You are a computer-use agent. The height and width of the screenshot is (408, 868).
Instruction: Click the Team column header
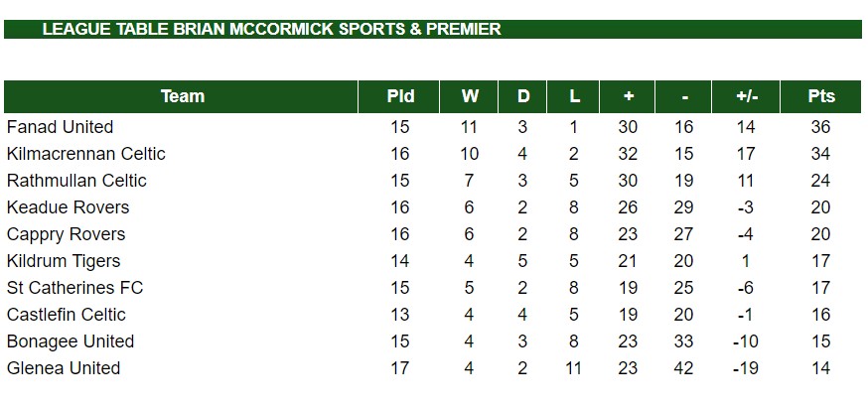click(x=181, y=96)
